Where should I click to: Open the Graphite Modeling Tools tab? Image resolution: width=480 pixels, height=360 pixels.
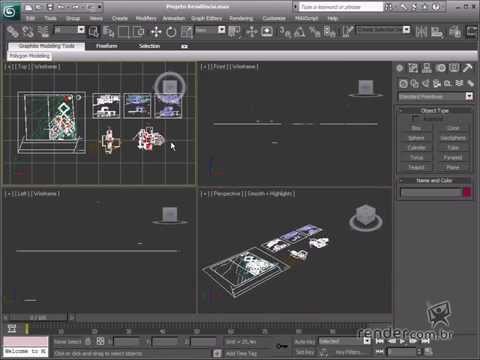[x=47, y=46]
